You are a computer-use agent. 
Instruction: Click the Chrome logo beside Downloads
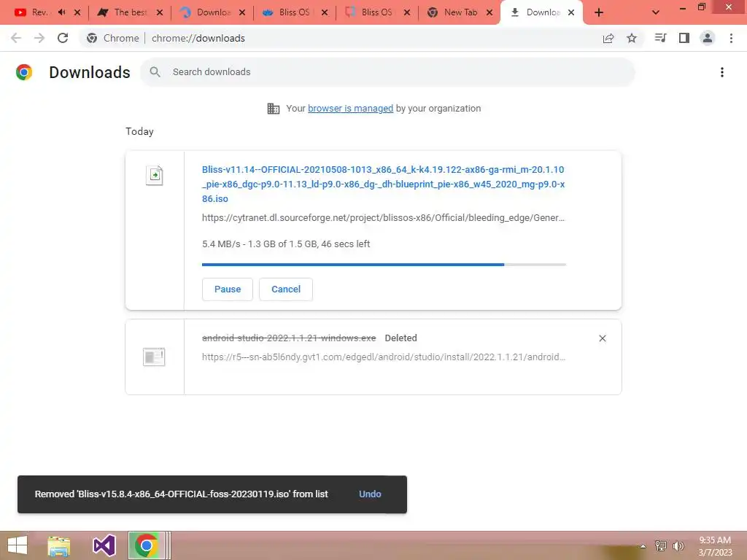point(24,72)
